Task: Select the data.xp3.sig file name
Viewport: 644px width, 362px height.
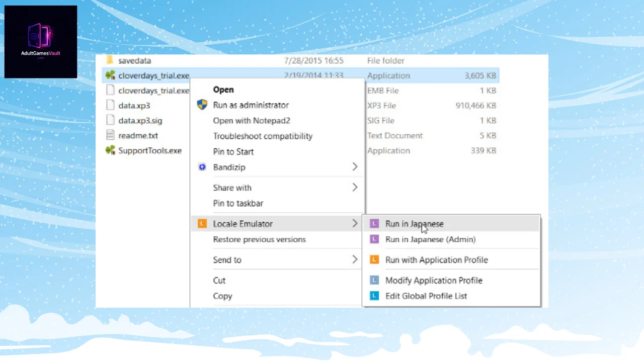Action: coord(140,121)
